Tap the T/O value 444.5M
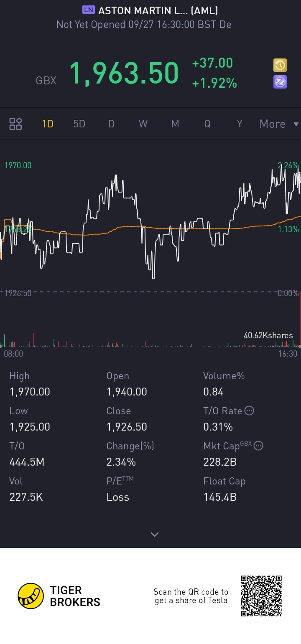Screen dimensions: 301x644 [x=27, y=462]
